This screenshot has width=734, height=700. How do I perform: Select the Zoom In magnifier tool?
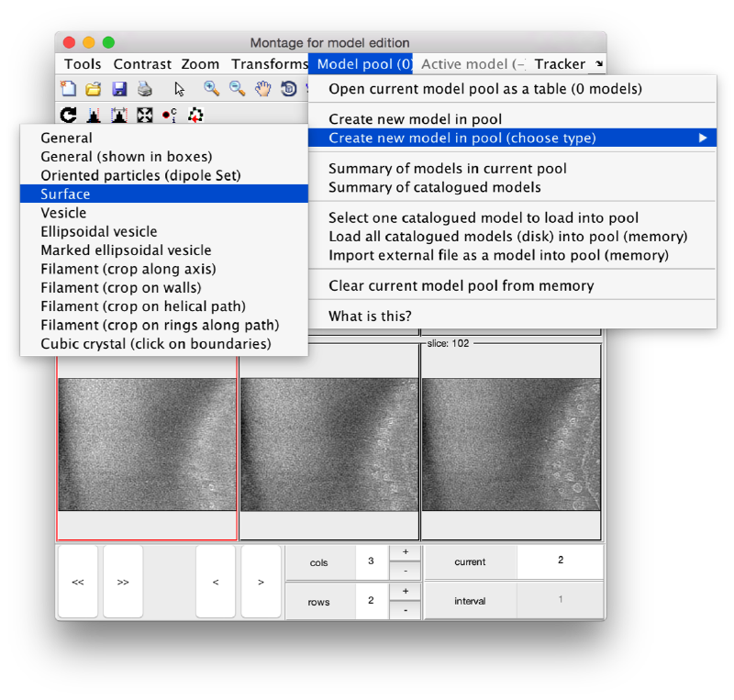click(211, 89)
